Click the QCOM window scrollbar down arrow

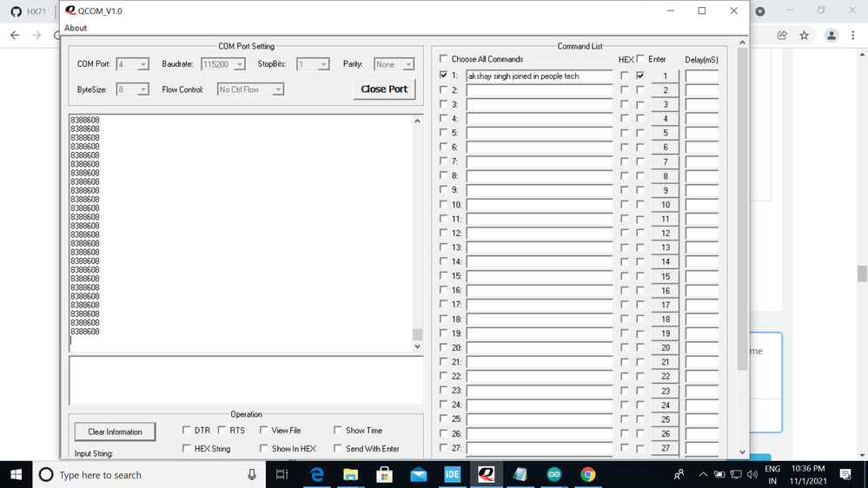coord(742,452)
